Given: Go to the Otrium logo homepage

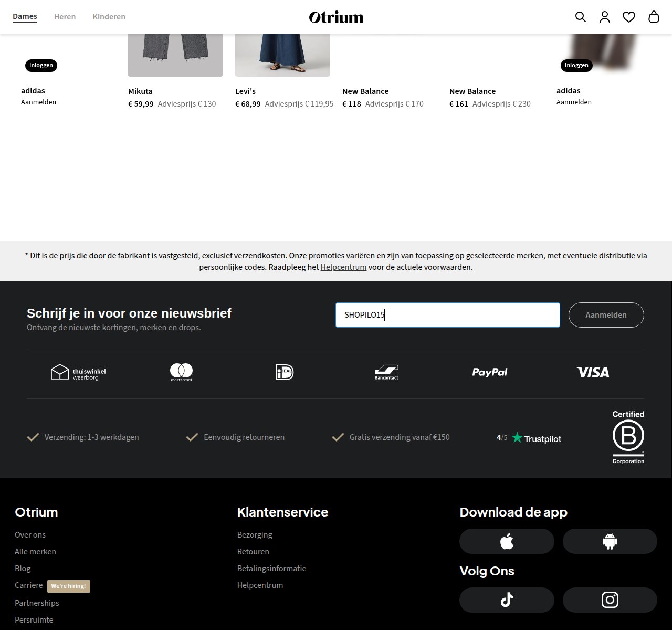Looking at the screenshot, I should click(x=336, y=17).
